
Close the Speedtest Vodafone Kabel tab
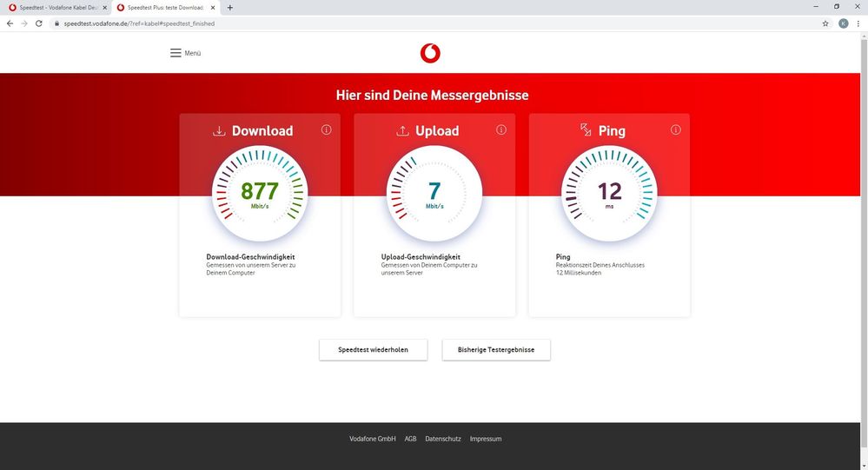pos(104,8)
